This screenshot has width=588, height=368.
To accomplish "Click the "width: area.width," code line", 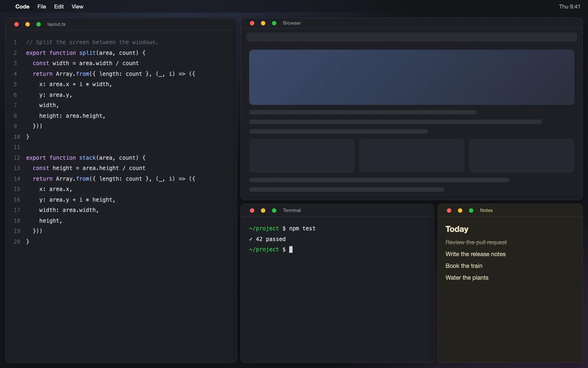I will tap(69, 210).
